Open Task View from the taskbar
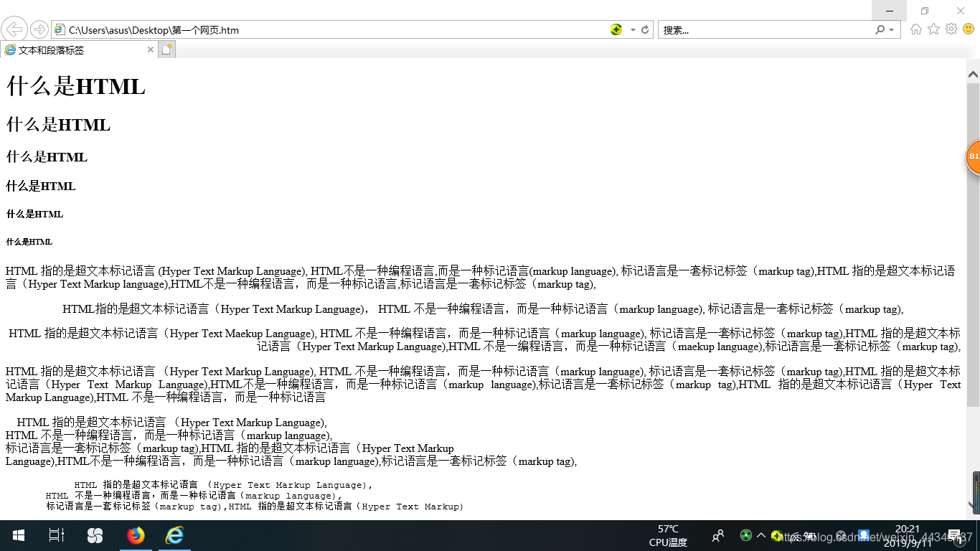 click(57, 535)
